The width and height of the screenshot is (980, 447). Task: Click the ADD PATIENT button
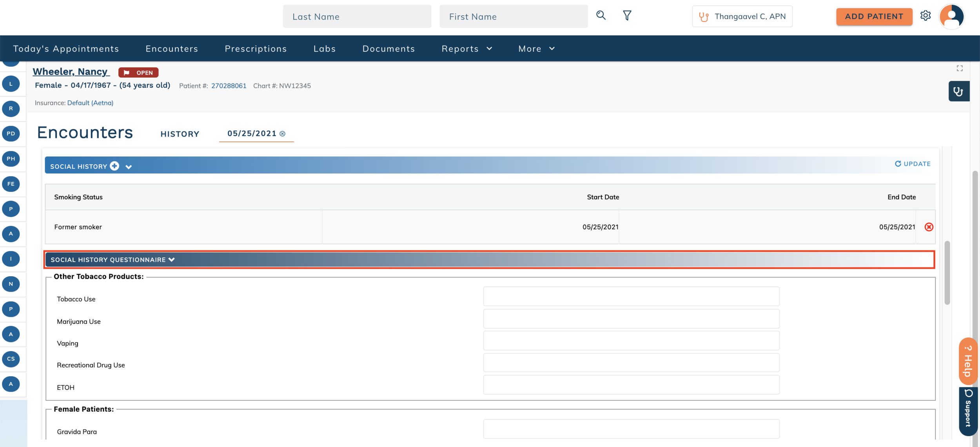point(874,16)
